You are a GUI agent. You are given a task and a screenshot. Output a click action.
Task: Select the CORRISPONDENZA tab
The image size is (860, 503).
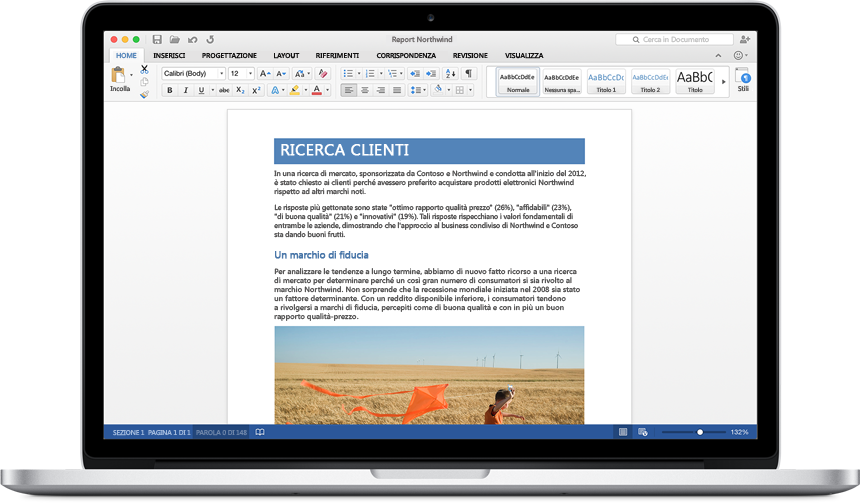coord(406,55)
